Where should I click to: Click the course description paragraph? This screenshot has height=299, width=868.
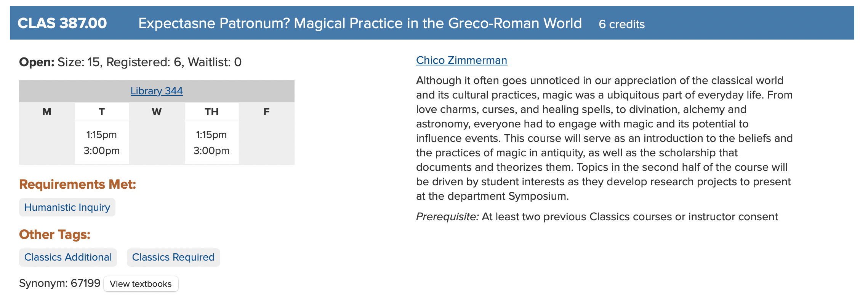(x=604, y=138)
